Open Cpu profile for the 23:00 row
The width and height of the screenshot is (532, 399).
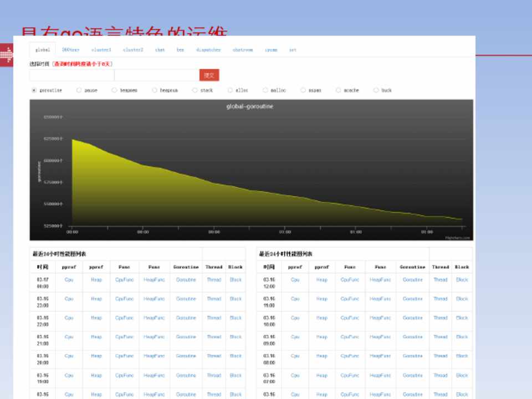(69, 299)
